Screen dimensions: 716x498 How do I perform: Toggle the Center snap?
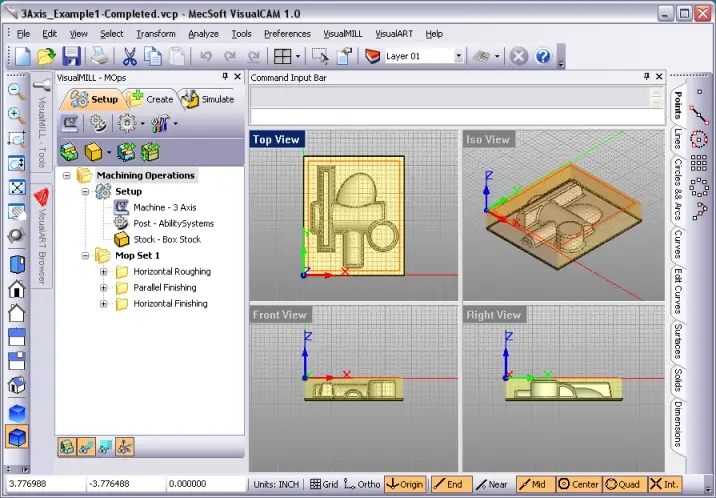(579, 484)
